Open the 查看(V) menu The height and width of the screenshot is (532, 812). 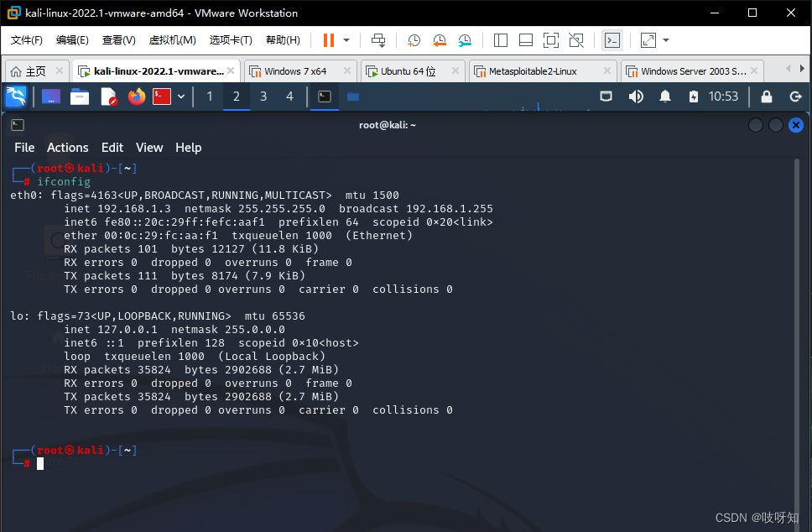click(x=118, y=40)
